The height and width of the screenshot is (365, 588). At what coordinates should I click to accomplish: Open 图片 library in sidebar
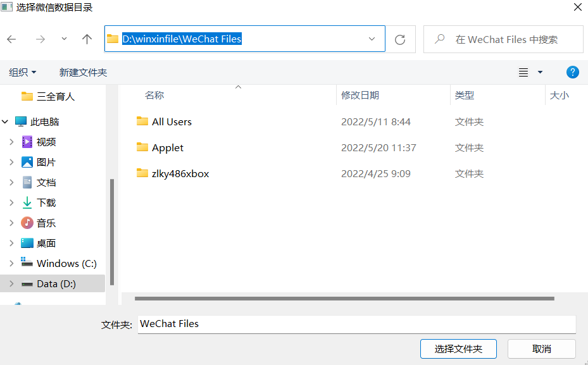[x=39, y=162]
